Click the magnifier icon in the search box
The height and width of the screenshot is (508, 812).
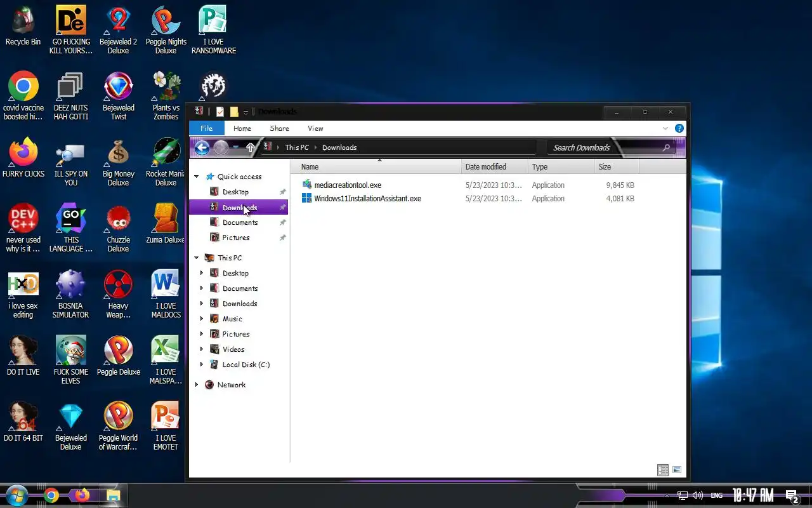click(666, 148)
